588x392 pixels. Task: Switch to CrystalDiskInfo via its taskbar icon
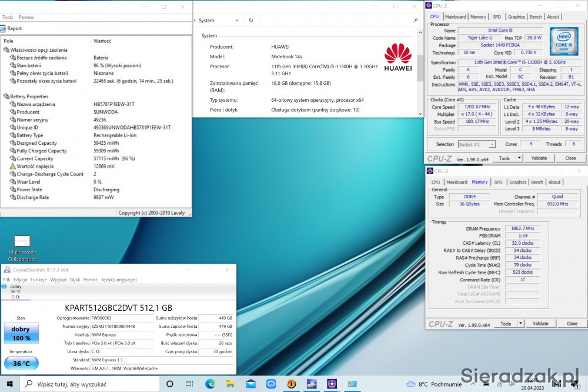[x=312, y=384]
